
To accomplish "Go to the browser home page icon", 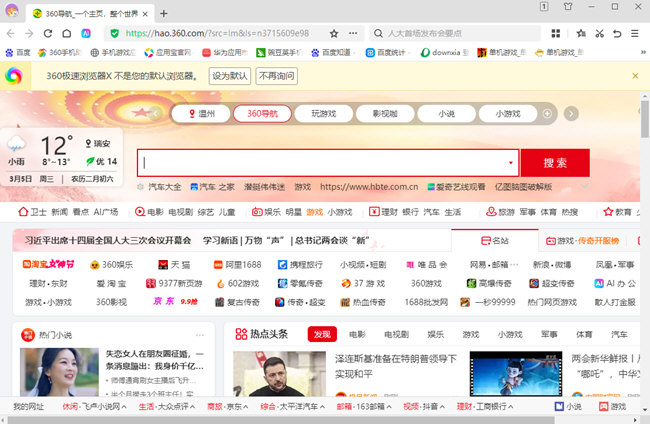I will pyautogui.click(x=67, y=34).
